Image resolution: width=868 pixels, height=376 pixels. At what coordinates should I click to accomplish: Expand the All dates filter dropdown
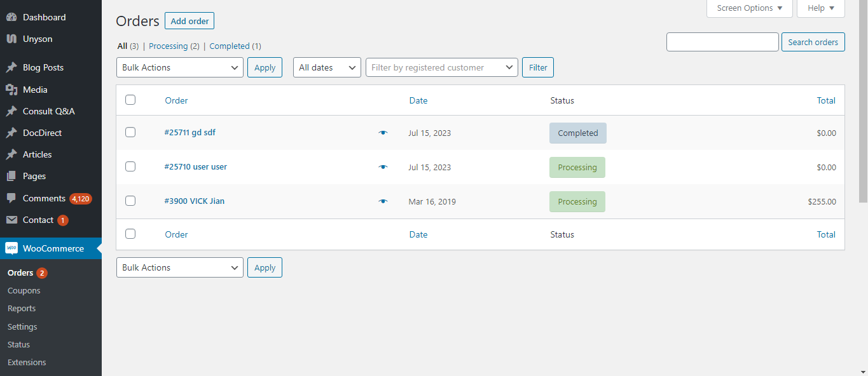[x=326, y=67]
